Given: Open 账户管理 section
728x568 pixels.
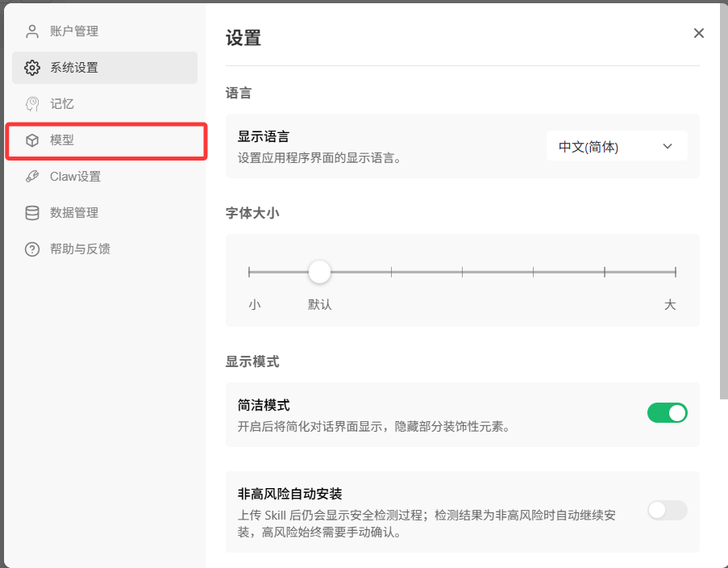Looking at the screenshot, I should tap(105, 31).
